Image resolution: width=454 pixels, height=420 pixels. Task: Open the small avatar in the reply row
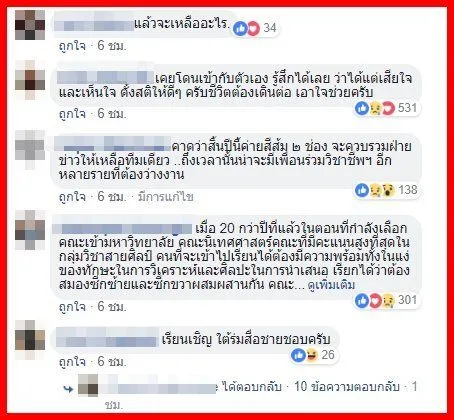(x=88, y=385)
